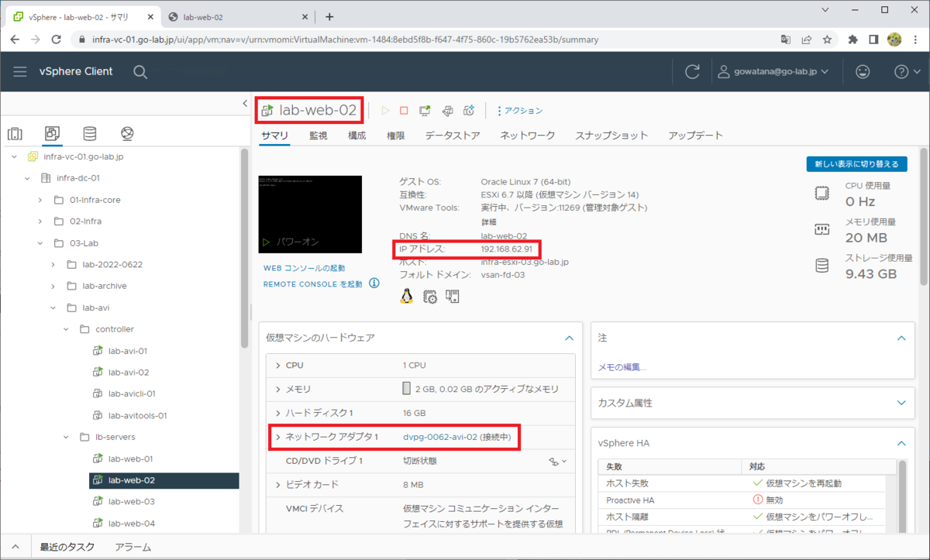Collapse the 仮想マシンのハードウェア panel
Viewport: 930px width, 560px height.
[x=569, y=338]
